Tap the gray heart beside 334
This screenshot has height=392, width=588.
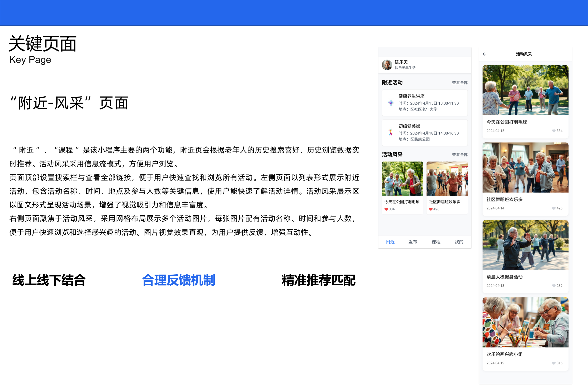click(x=553, y=131)
